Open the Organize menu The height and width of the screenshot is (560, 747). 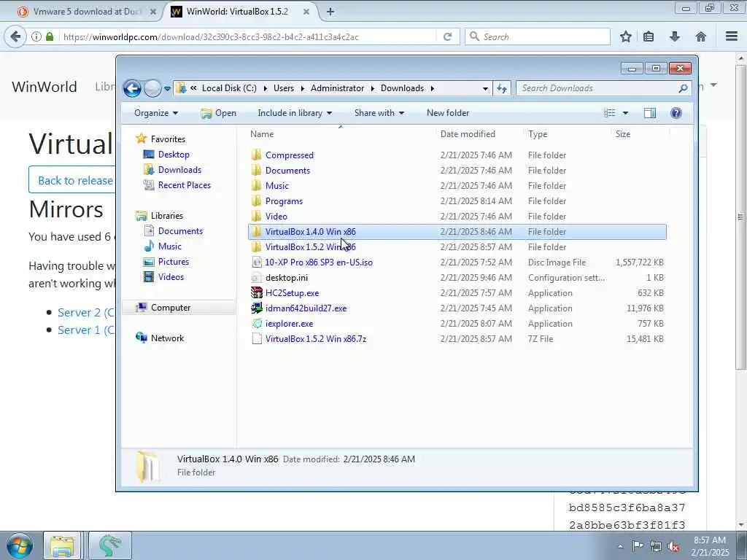(156, 113)
